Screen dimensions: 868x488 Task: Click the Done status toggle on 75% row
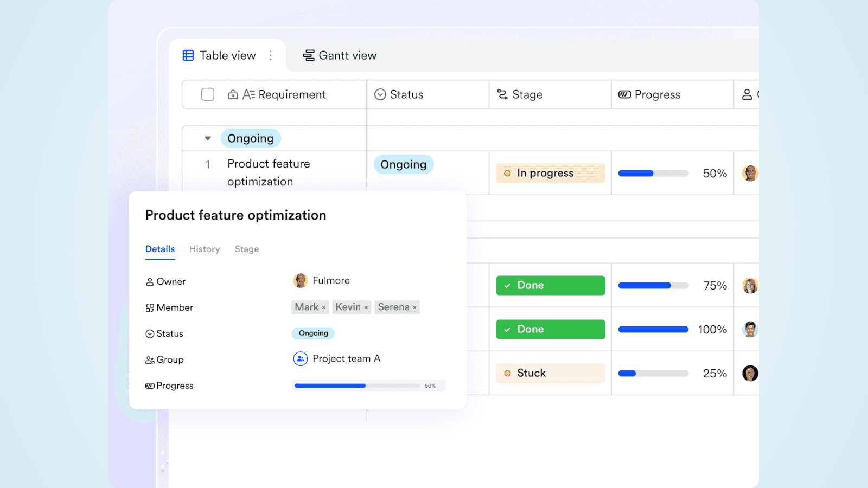pyautogui.click(x=550, y=285)
